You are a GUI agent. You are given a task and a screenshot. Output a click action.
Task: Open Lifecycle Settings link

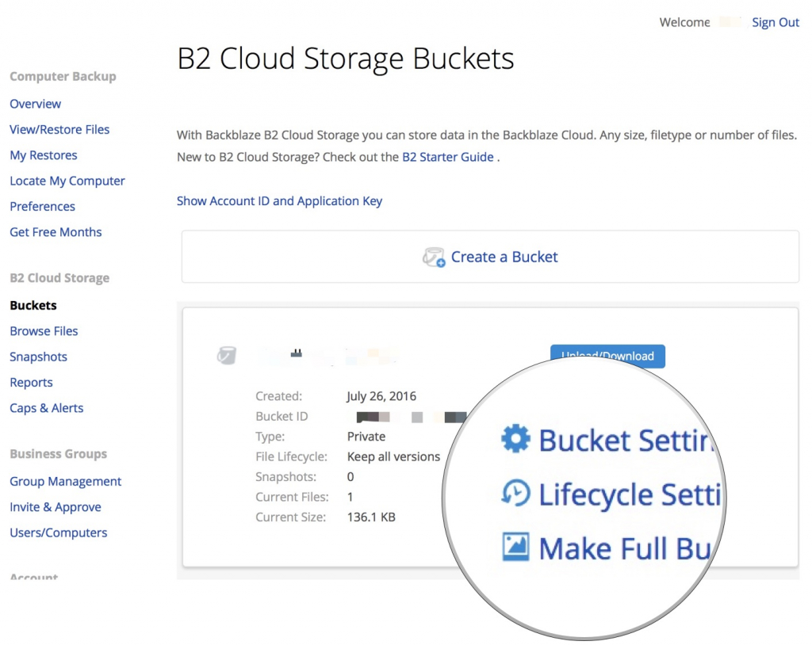point(630,494)
